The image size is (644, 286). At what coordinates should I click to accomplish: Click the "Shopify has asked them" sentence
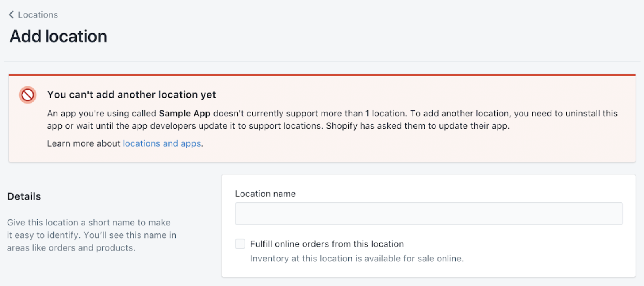[417, 126]
